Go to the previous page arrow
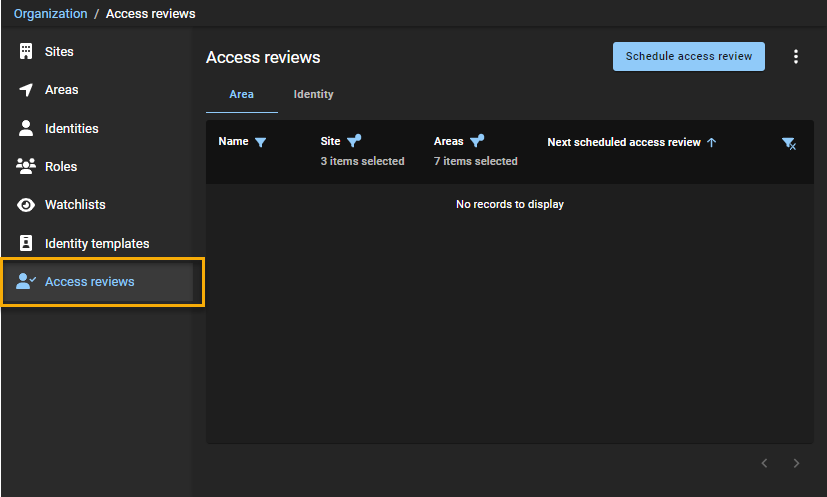Screen dimensions: 827x497 click(764, 463)
